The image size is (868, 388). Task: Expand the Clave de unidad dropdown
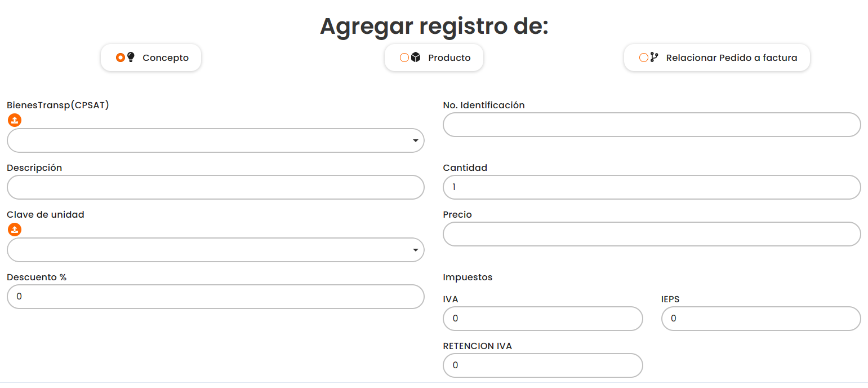click(x=215, y=250)
